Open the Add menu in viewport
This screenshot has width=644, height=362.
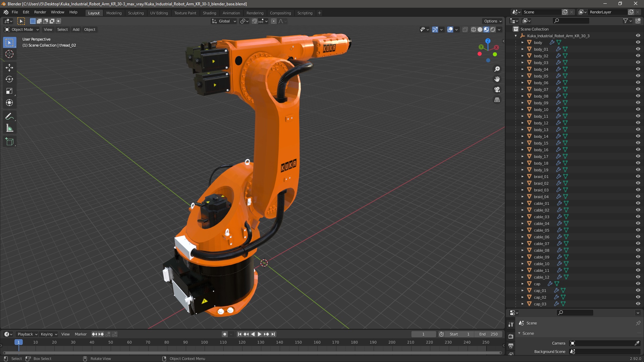76,29
